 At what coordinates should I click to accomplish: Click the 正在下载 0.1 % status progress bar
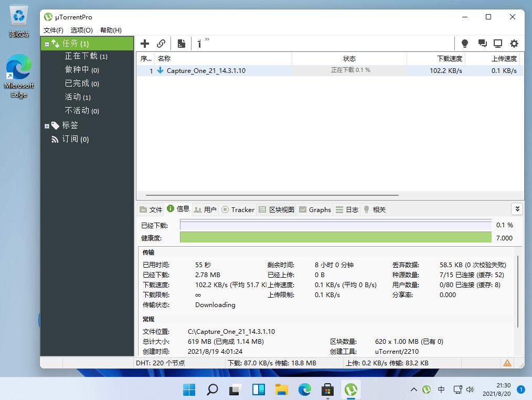point(349,70)
